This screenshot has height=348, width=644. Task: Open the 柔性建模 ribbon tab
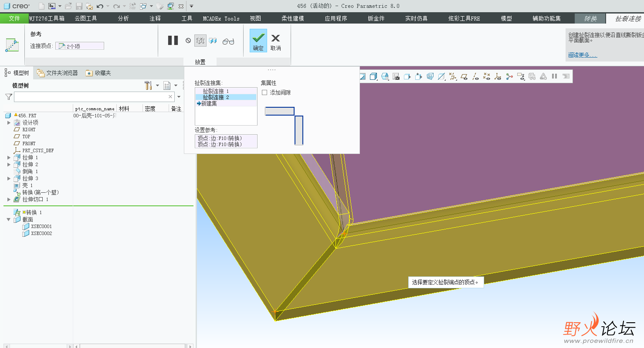292,18
